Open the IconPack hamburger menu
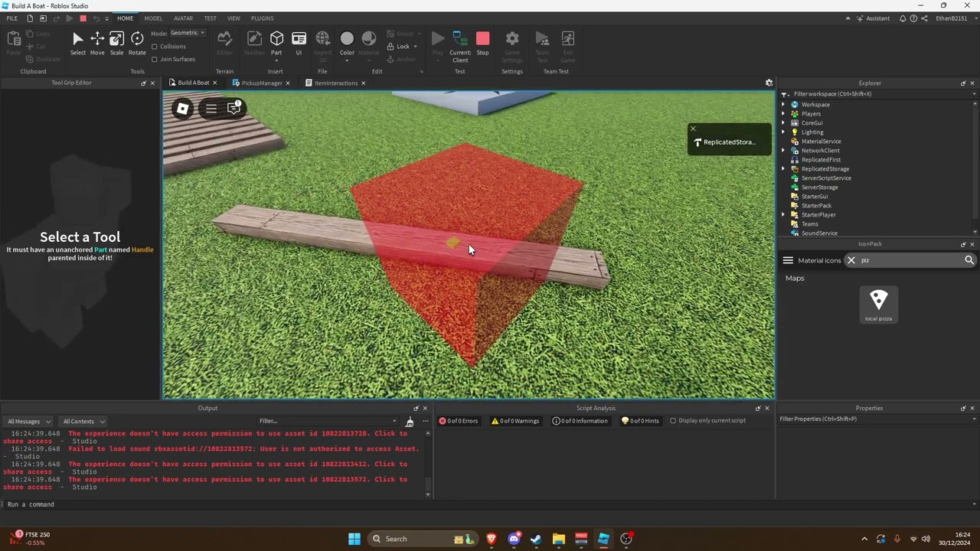Image resolution: width=980 pixels, height=551 pixels. coord(788,260)
